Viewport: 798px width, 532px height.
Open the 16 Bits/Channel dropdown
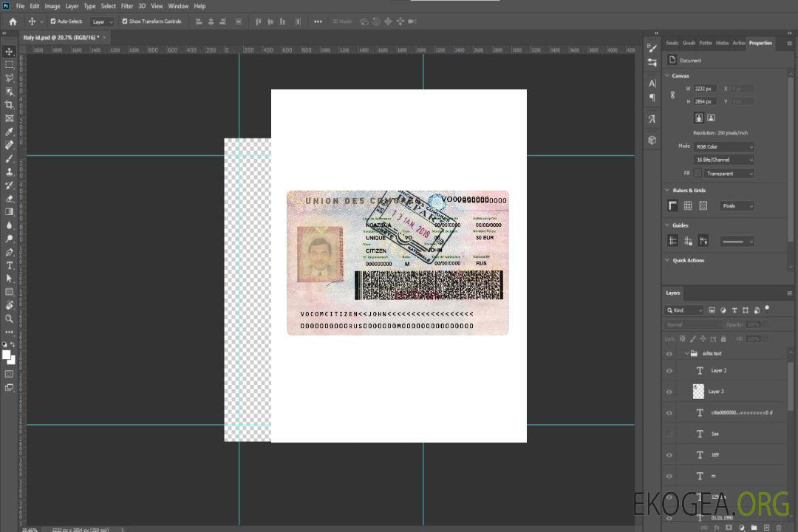[x=724, y=160]
